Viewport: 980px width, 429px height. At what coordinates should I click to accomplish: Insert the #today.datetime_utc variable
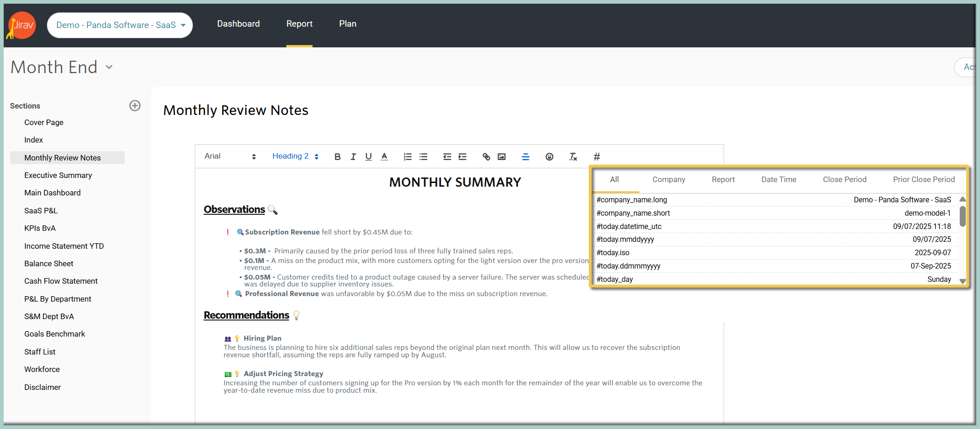point(774,227)
